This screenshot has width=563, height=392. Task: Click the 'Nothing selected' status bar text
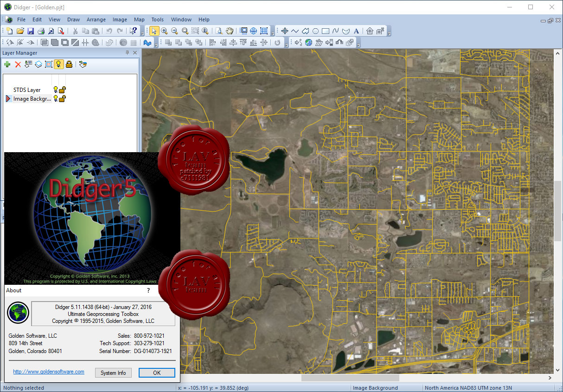point(24,388)
